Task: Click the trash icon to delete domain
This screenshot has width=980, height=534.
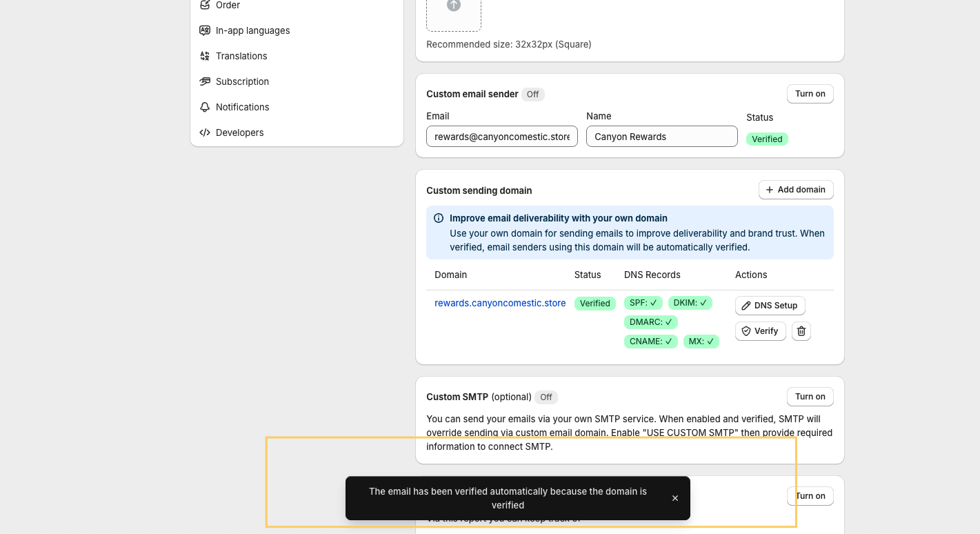Action: pos(801,331)
